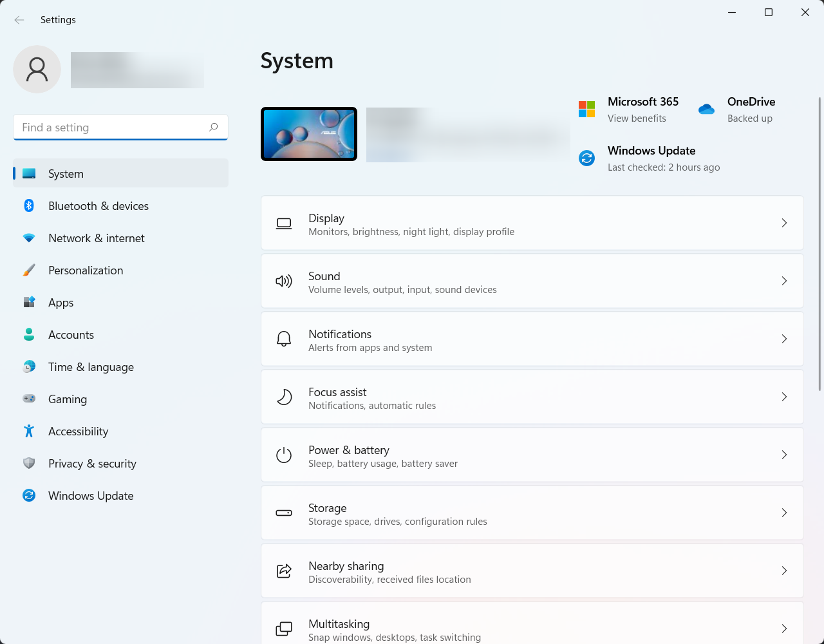Select the Bluetooth & devices icon in sidebar
This screenshot has height=644, width=824.
pos(29,205)
